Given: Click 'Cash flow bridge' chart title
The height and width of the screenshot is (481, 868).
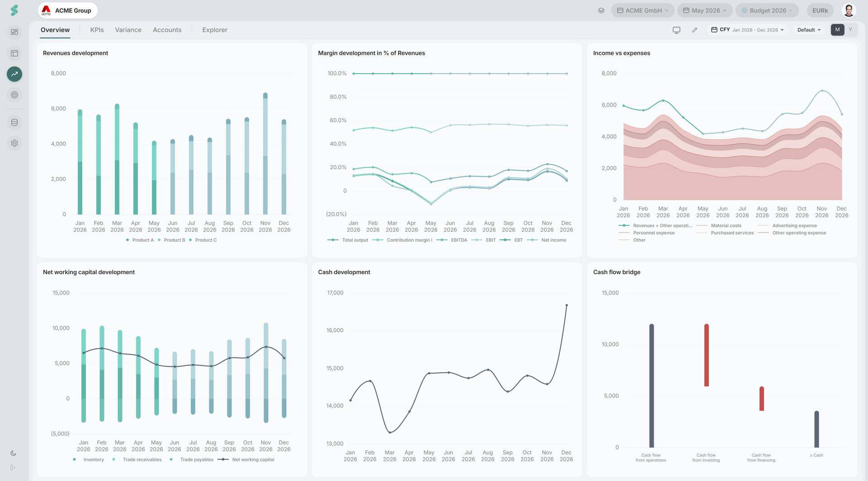Looking at the screenshot, I should coord(617,272).
